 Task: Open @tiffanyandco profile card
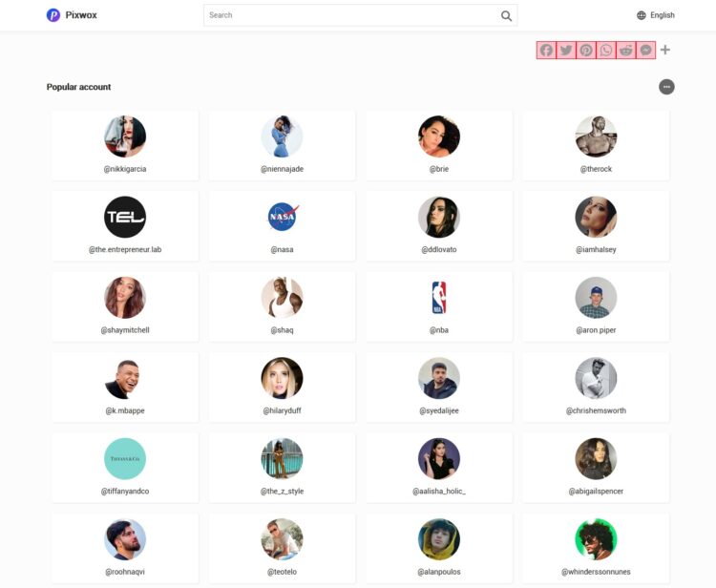[x=125, y=468]
